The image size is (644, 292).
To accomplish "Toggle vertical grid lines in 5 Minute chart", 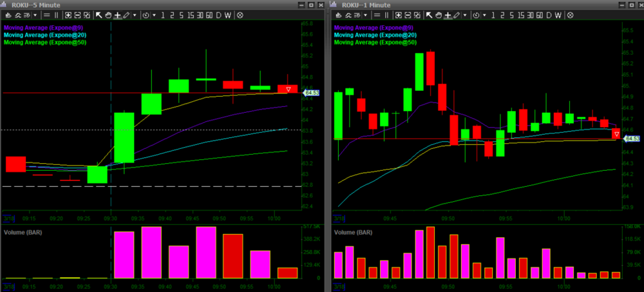I will pyautogui.click(x=56, y=14).
